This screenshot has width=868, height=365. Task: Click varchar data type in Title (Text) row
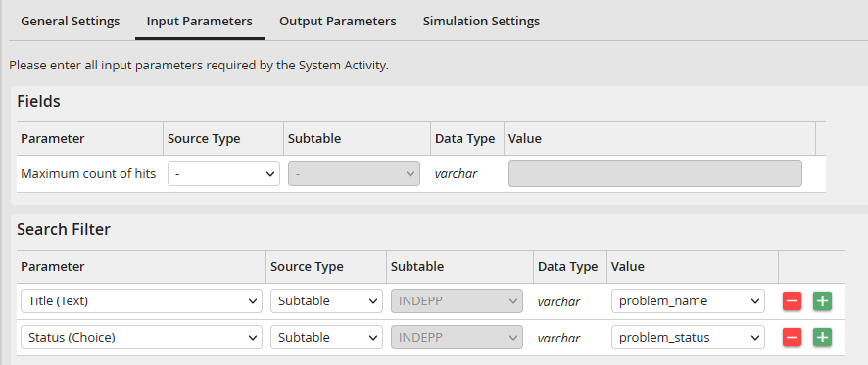pyautogui.click(x=559, y=301)
